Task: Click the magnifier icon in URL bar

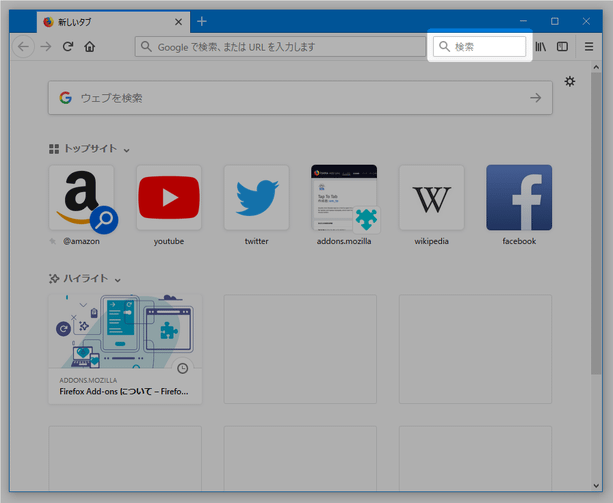Action: click(146, 47)
